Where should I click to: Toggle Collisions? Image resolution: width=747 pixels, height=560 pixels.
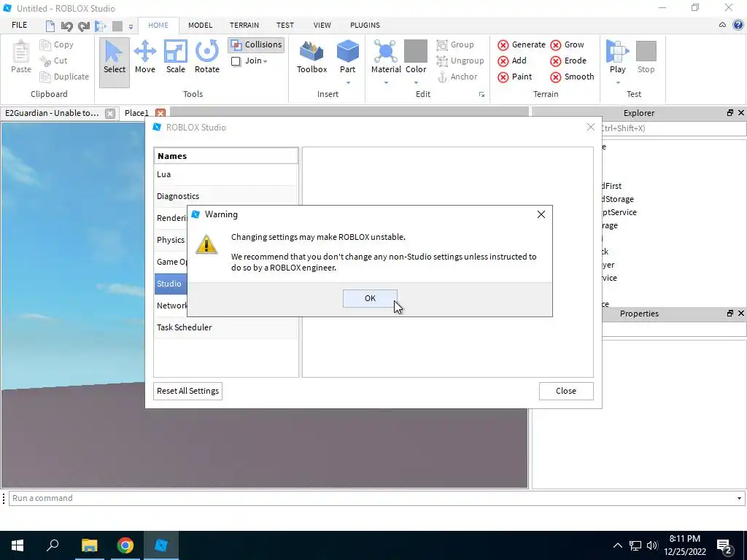[256, 44]
